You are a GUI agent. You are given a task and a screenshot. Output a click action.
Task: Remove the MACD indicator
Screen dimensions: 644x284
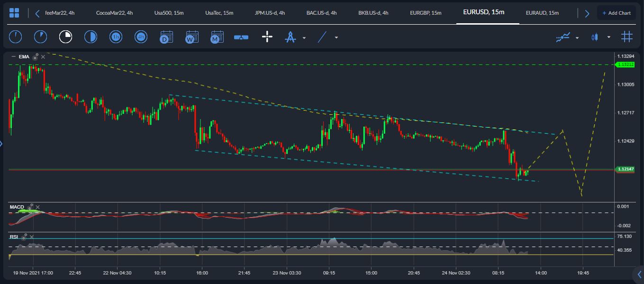tap(38, 207)
